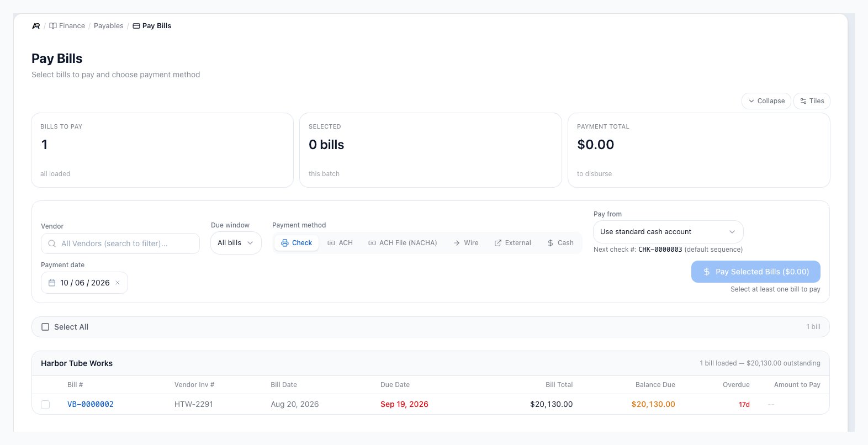Click the sliders icon on Tiles button
The height and width of the screenshot is (445, 868).
coord(803,101)
